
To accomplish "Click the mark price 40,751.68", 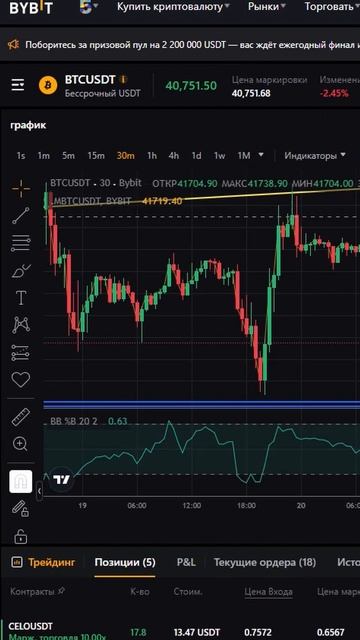I will coord(251,93).
